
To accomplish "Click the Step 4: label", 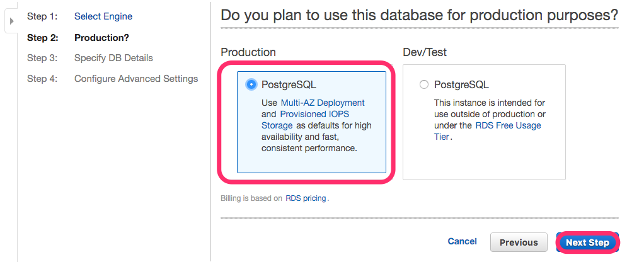I will tap(42, 79).
